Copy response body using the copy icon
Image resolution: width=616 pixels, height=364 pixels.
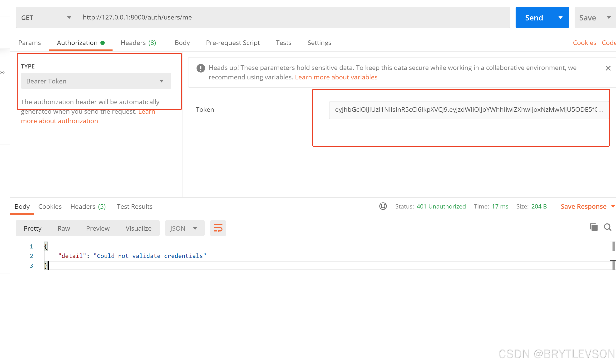(593, 227)
